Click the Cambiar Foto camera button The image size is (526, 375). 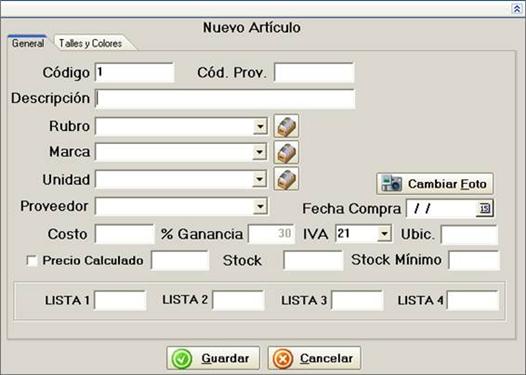435,184
